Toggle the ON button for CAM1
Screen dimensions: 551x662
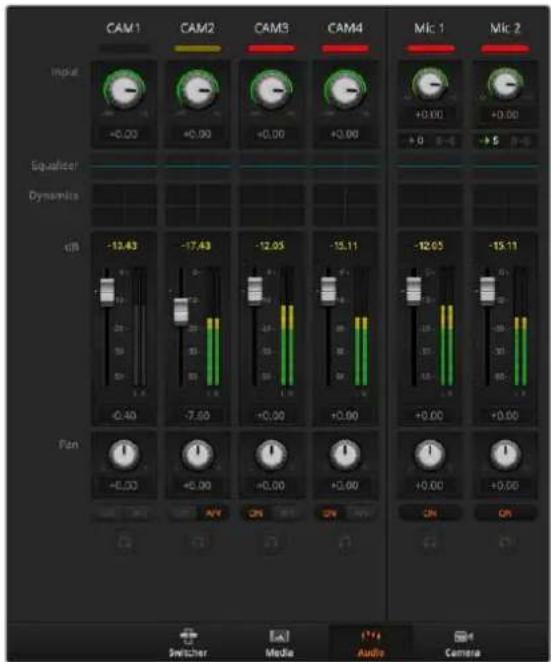pos(109,513)
